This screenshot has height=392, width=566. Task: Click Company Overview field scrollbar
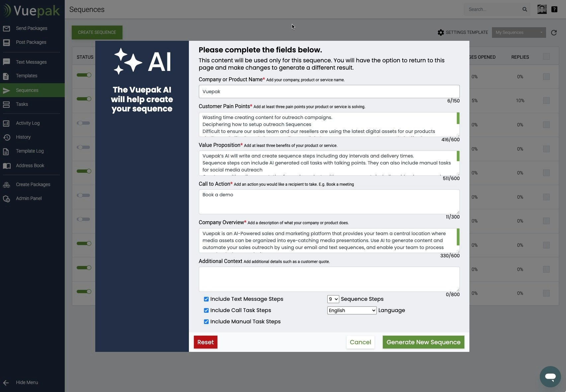(458, 237)
